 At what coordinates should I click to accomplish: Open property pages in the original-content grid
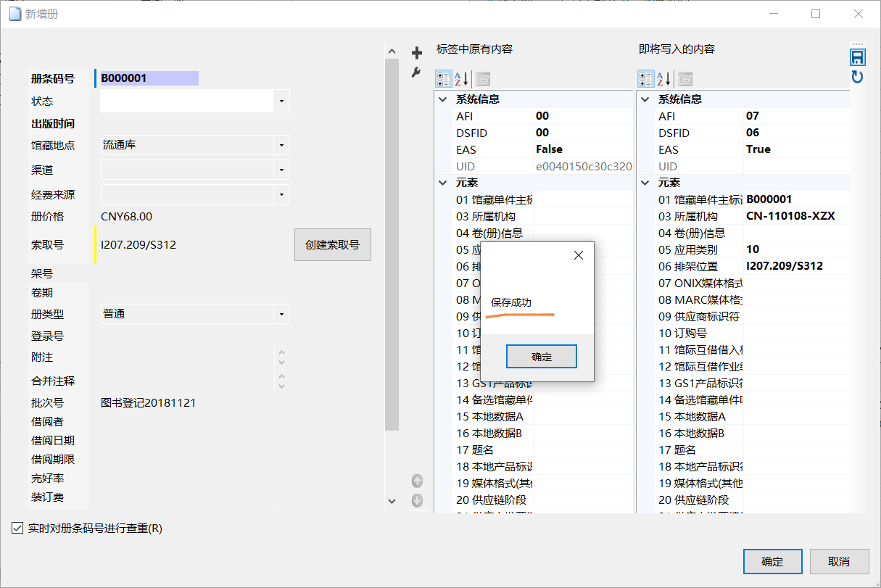point(483,78)
